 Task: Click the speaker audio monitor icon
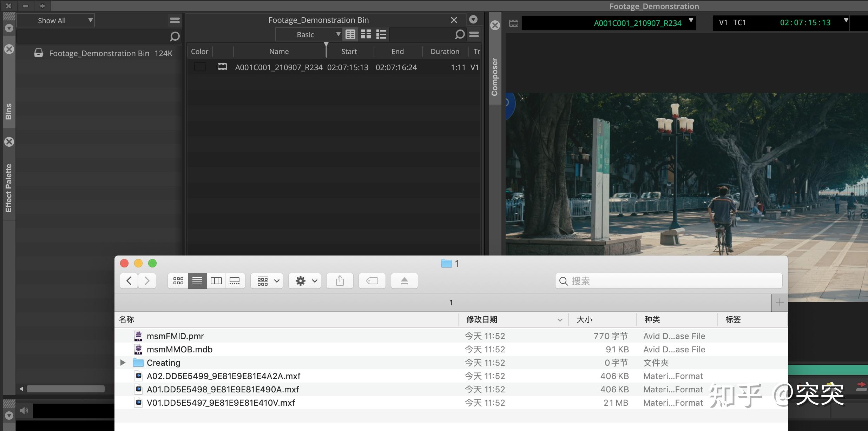[x=24, y=411]
